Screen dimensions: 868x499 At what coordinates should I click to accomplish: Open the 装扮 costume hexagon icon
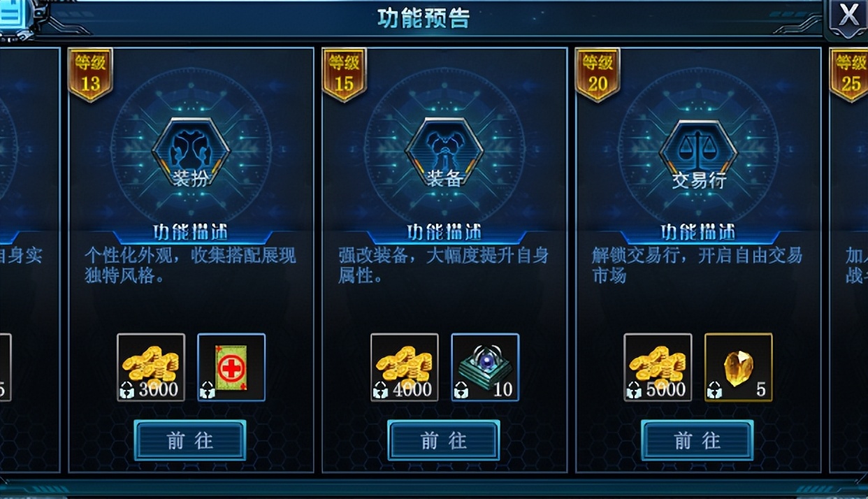tap(191, 153)
